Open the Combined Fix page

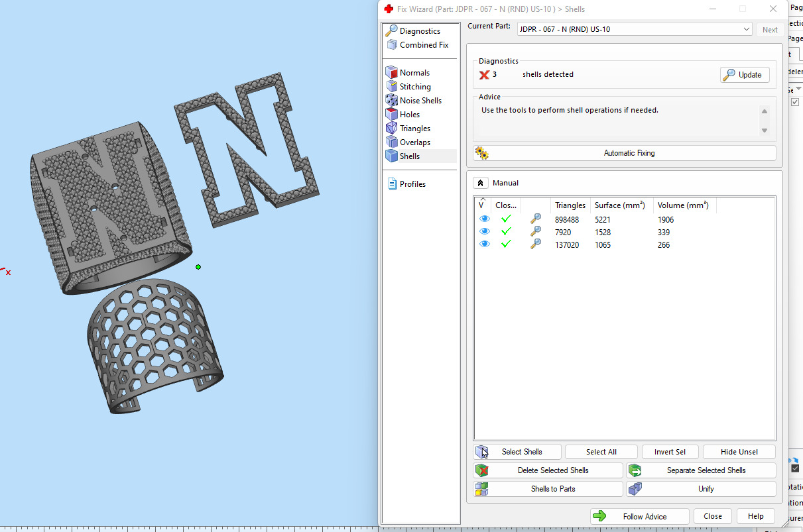pyautogui.click(x=424, y=45)
